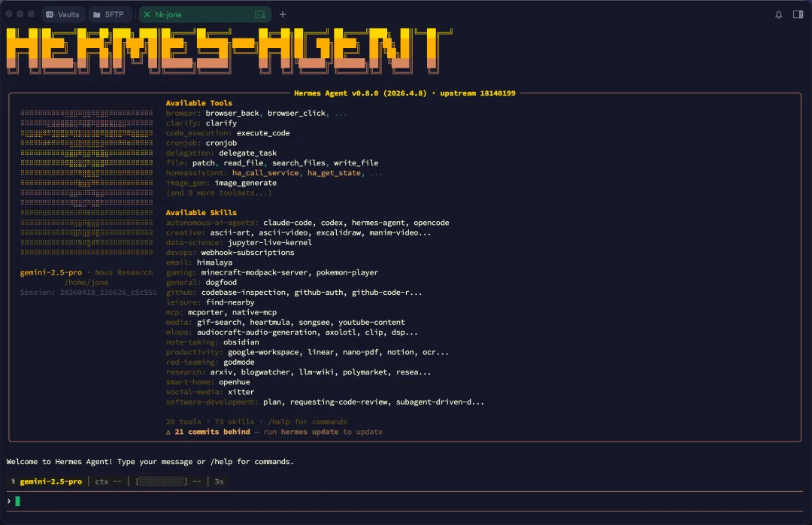
Task: Click the 'obsidian' note-taking skill
Action: click(241, 342)
